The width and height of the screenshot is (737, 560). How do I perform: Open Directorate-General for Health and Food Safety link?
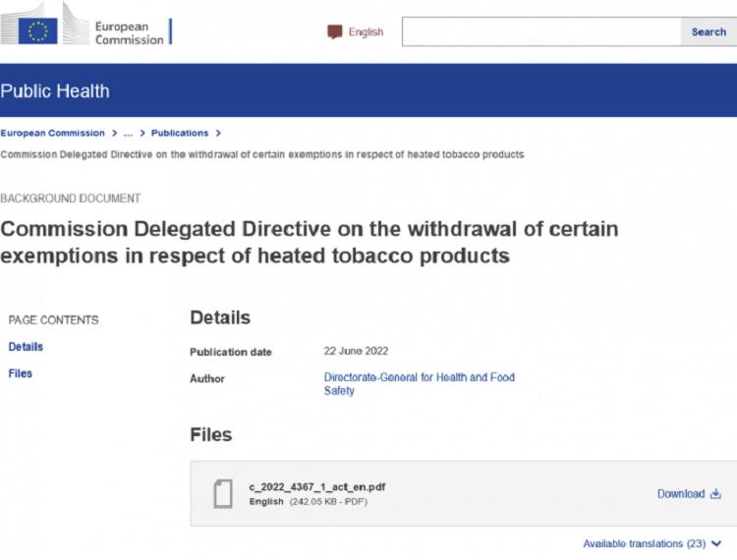420,384
